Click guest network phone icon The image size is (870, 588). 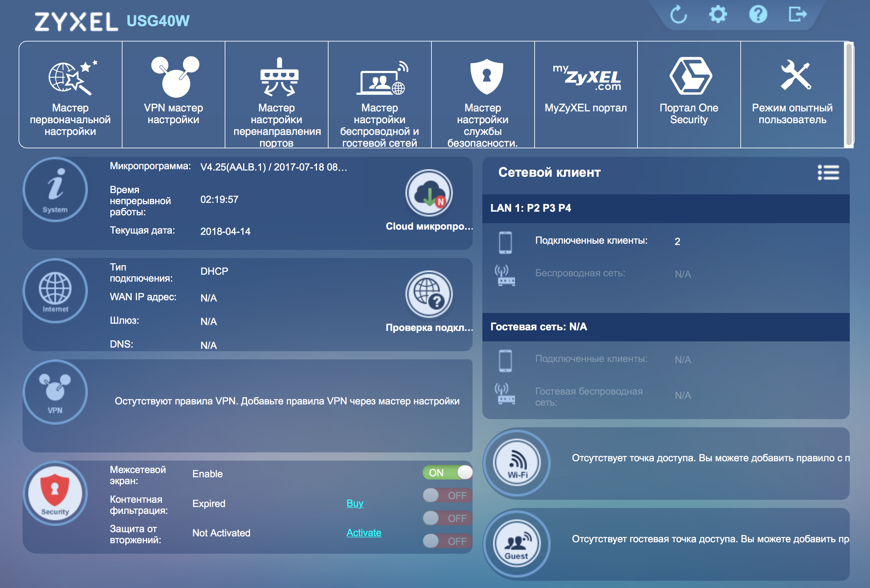[506, 361]
